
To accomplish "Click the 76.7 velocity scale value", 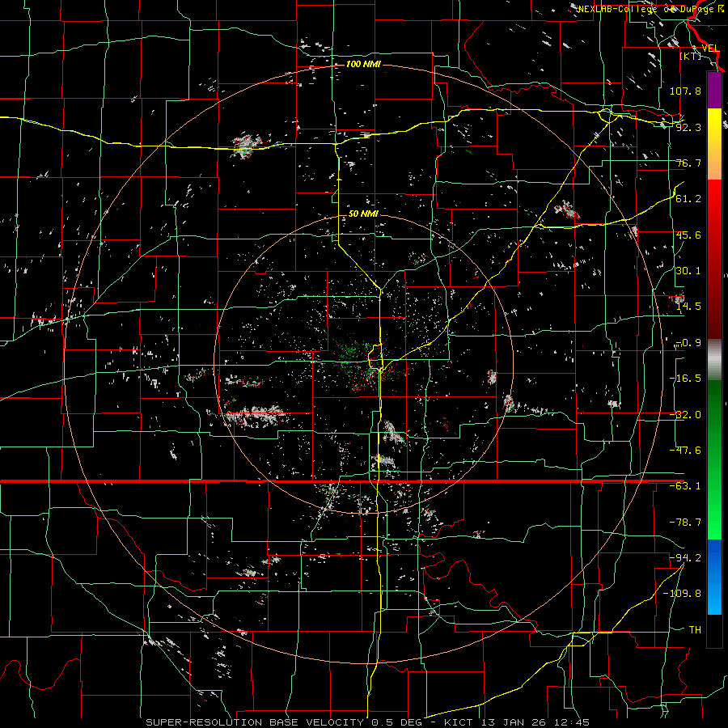I will point(688,163).
